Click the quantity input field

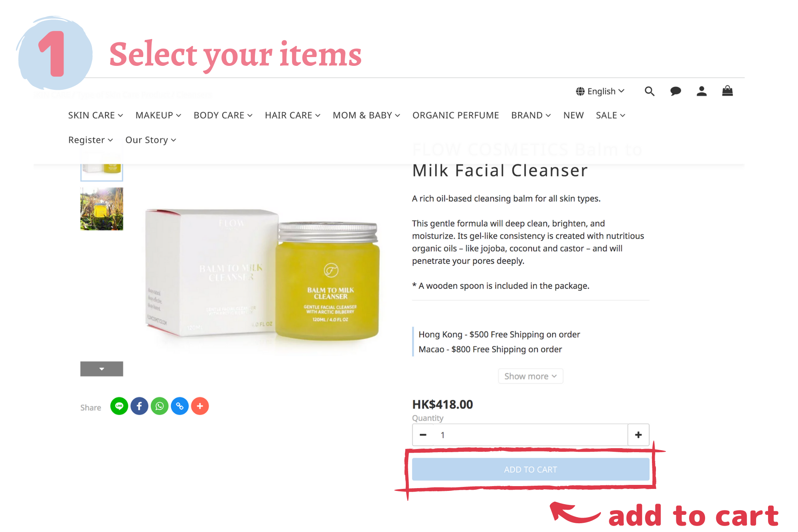coord(531,435)
